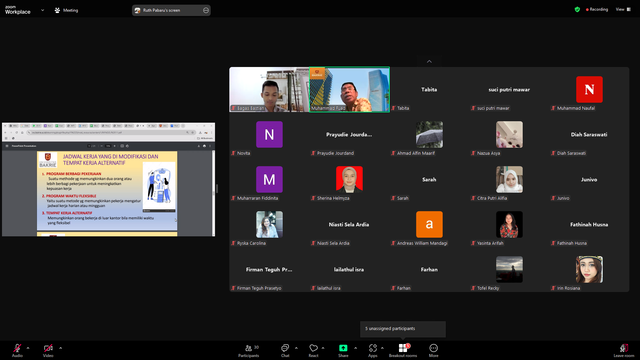
Task: Click the red N avatar of Muhammad Naufal
Action: click(589, 89)
